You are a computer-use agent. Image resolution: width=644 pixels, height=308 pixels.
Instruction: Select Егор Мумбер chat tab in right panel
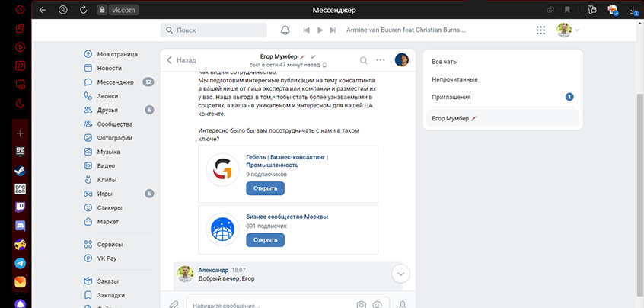pos(502,118)
